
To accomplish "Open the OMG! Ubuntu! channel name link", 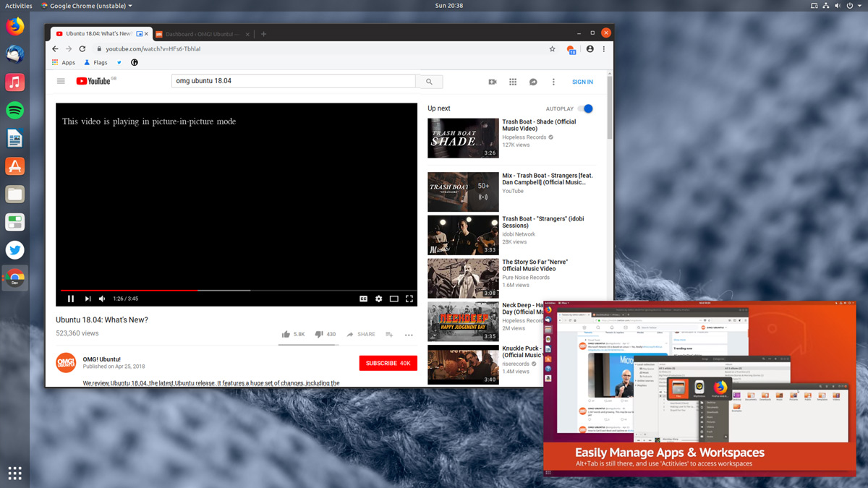I will 102,359.
